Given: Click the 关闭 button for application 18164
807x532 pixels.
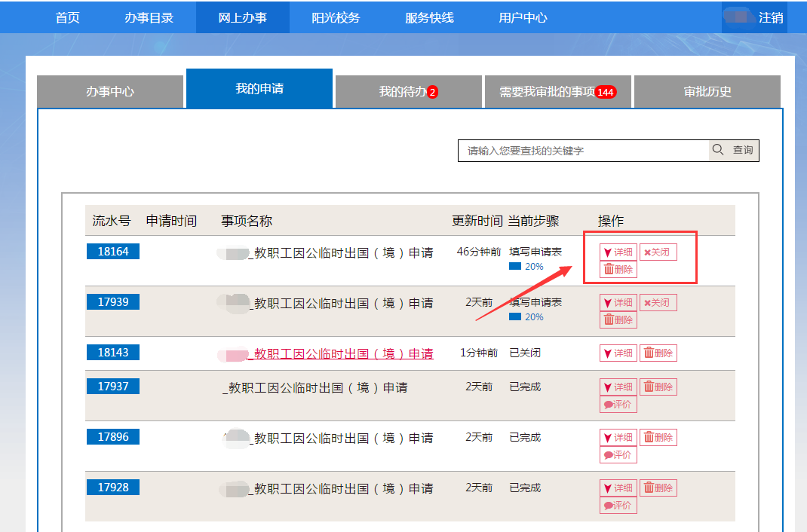Looking at the screenshot, I should [x=658, y=252].
